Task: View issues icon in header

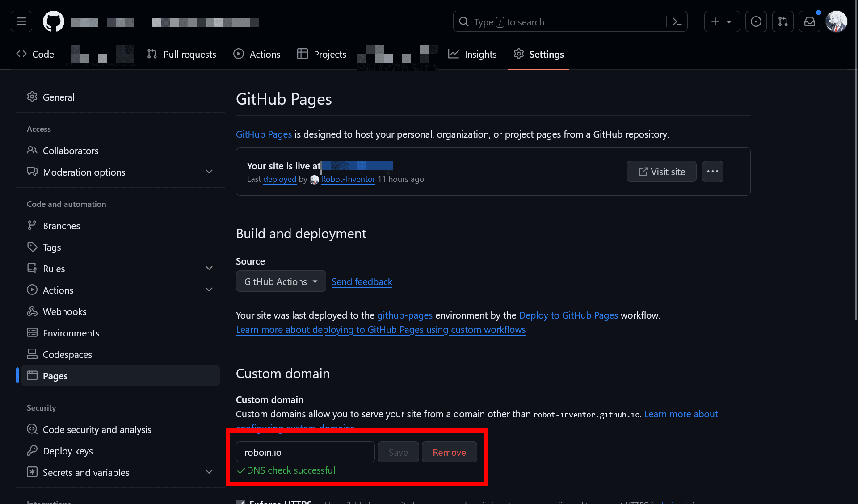Action: click(756, 21)
